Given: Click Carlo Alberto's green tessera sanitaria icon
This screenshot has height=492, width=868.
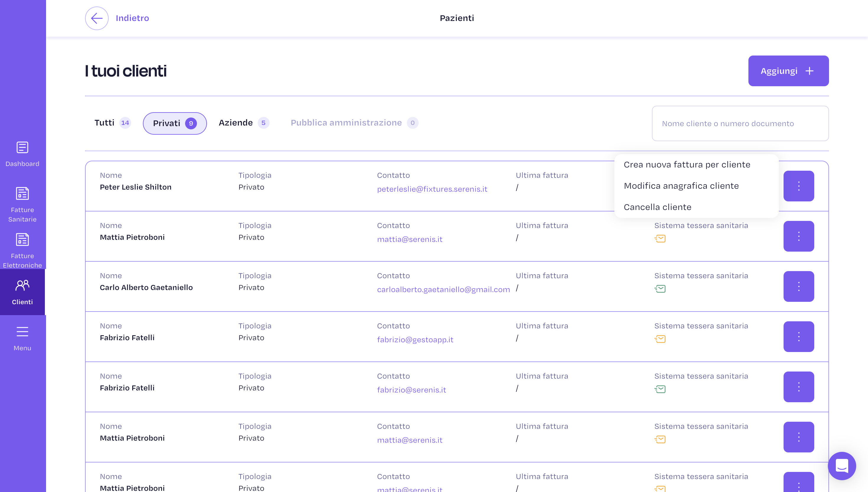Looking at the screenshot, I should pyautogui.click(x=660, y=289).
